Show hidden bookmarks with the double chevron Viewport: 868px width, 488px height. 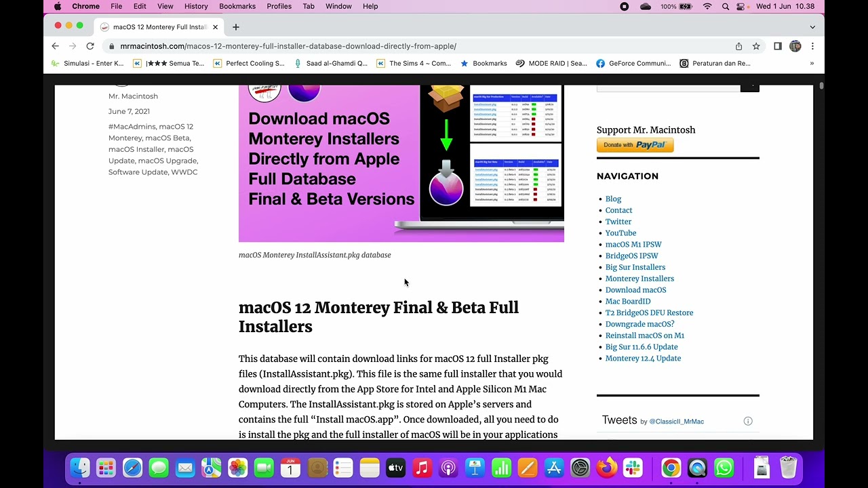(812, 64)
